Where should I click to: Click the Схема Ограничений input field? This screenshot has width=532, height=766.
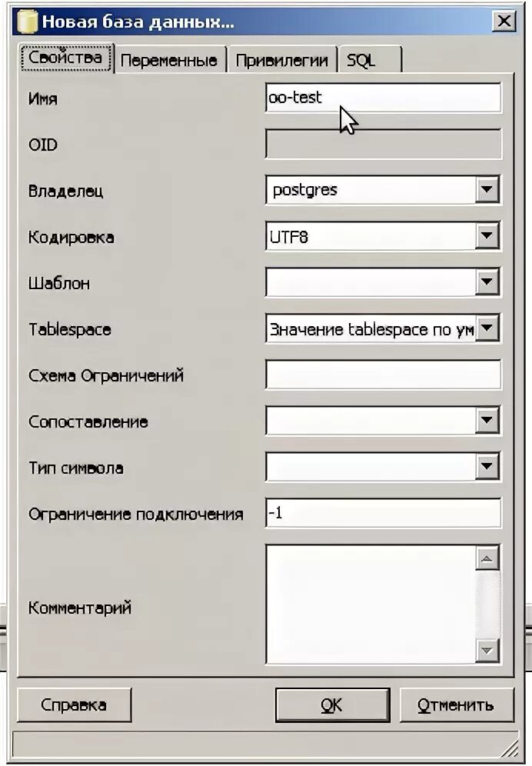pos(383,375)
